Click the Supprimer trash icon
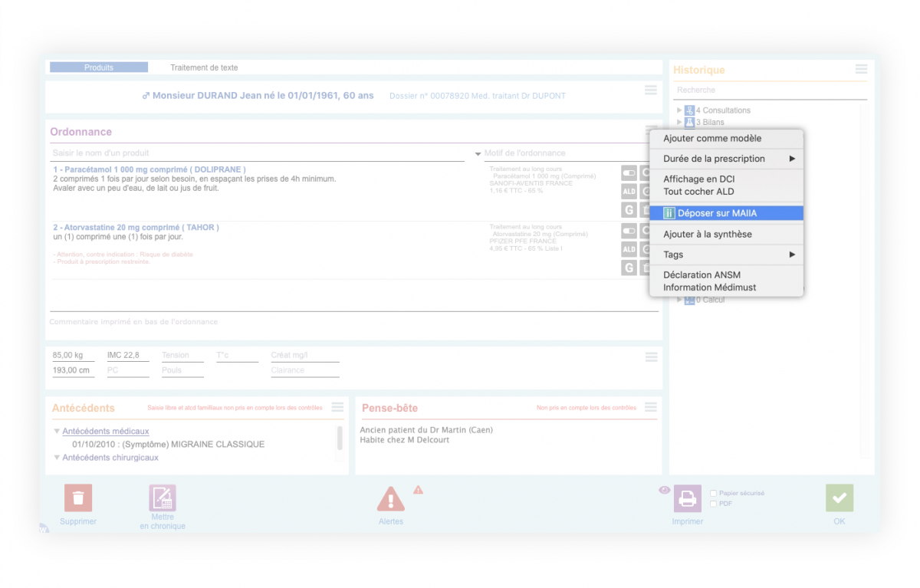Viewport: 920px width, 588px height. tap(78, 498)
